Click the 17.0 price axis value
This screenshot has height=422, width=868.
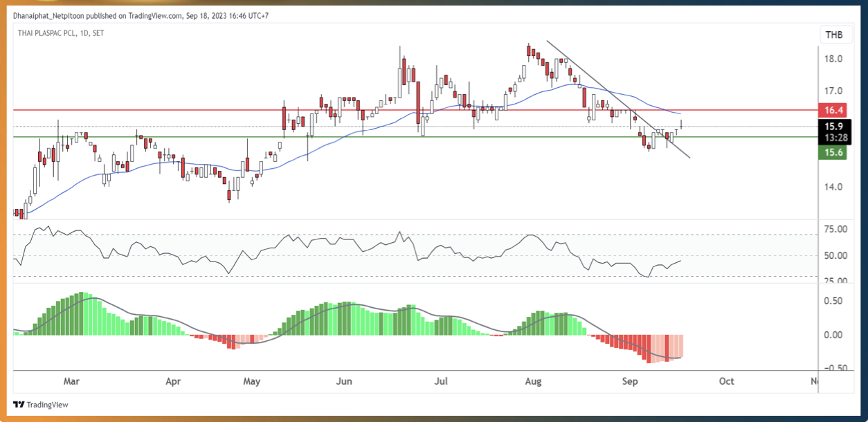pyautogui.click(x=833, y=91)
